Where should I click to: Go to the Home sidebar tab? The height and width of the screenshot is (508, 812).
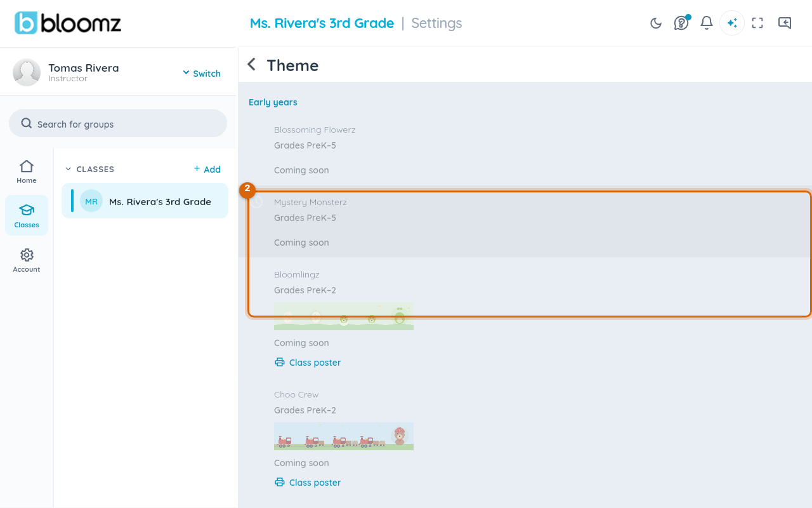tap(27, 172)
